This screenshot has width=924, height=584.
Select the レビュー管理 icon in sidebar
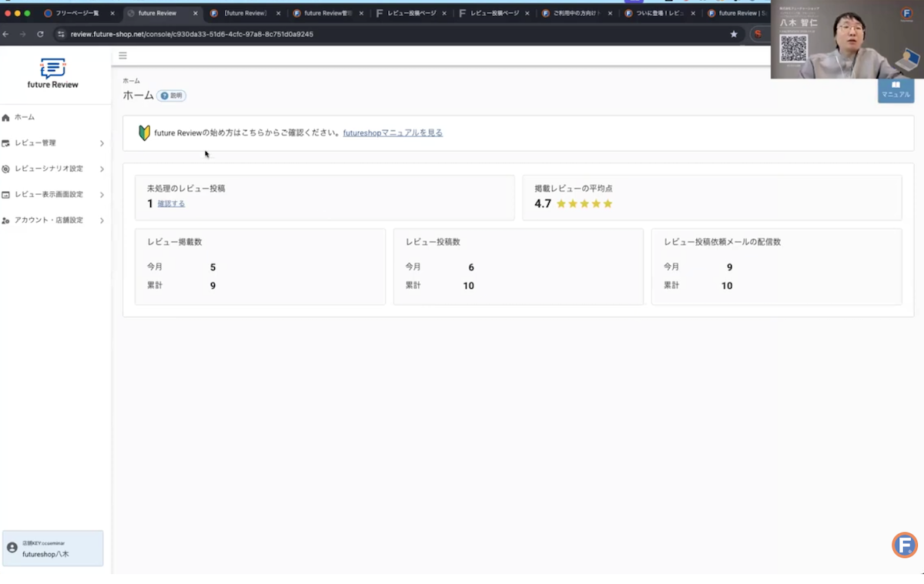click(x=14, y=143)
